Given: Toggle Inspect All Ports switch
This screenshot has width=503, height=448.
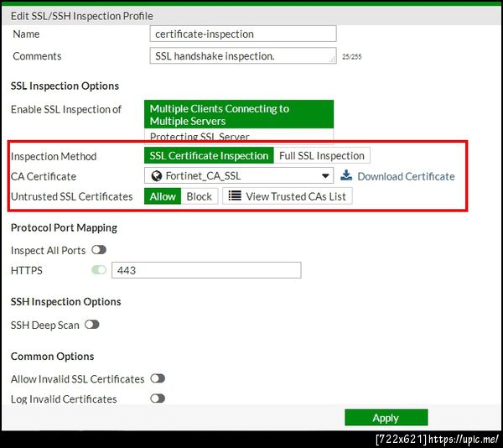Looking at the screenshot, I should click(x=99, y=250).
